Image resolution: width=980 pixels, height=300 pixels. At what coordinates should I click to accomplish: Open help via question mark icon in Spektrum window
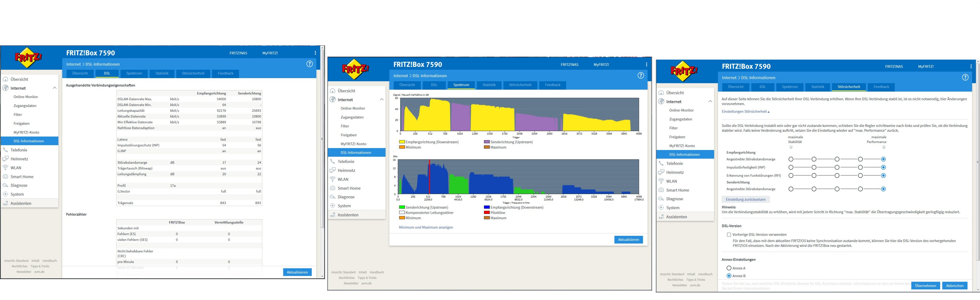(641, 75)
